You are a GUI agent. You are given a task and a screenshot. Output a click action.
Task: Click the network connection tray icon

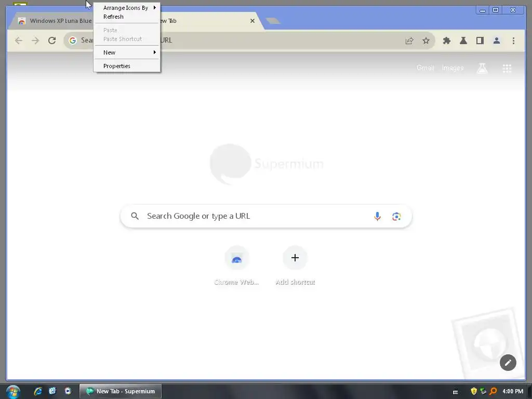coord(484,391)
